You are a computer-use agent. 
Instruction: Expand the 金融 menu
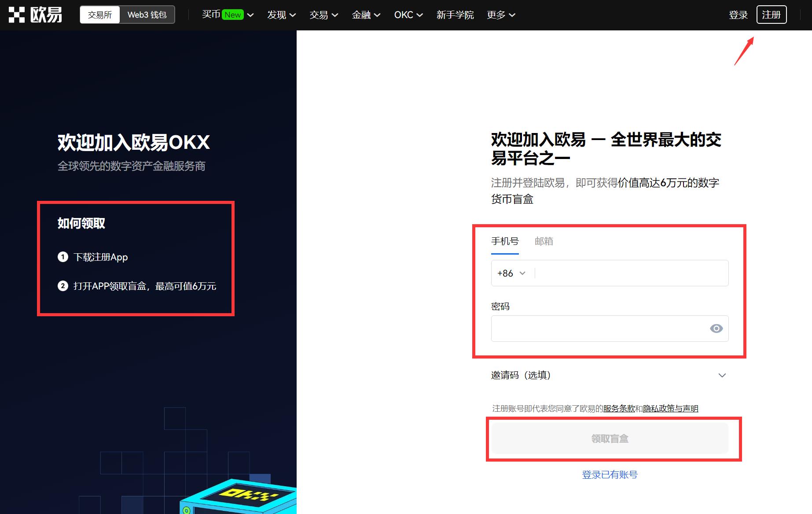pyautogui.click(x=366, y=15)
